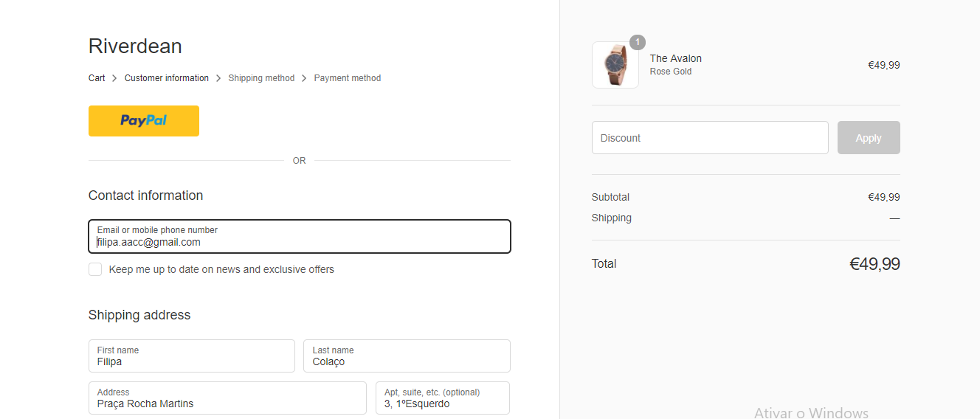
Task: Click the Apt, suite, etc. field
Action: click(x=443, y=398)
